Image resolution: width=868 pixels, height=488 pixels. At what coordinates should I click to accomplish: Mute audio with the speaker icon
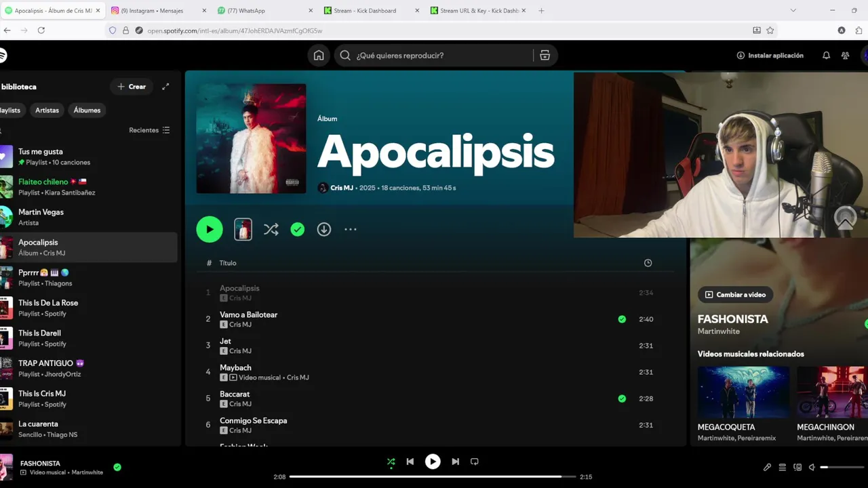pyautogui.click(x=812, y=467)
